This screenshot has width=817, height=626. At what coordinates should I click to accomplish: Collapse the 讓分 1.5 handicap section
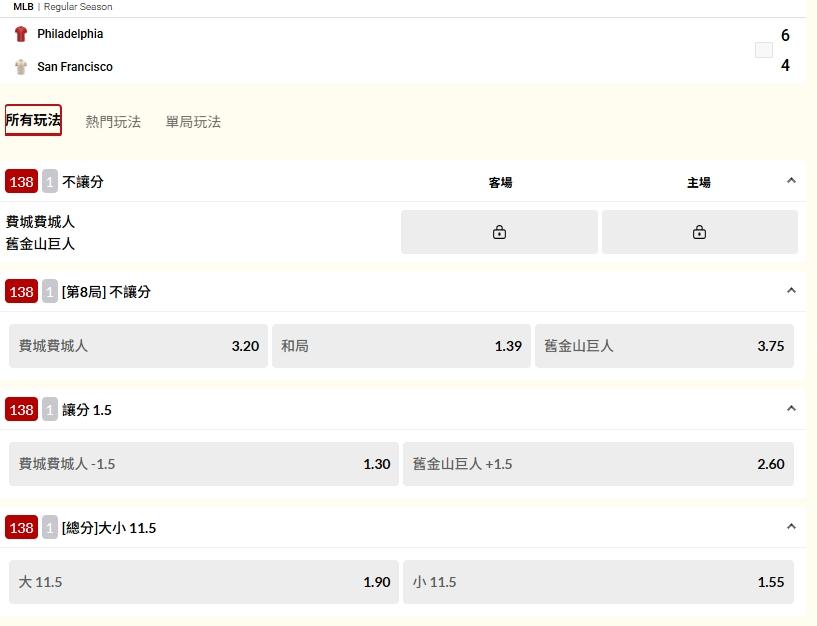click(x=791, y=409)
